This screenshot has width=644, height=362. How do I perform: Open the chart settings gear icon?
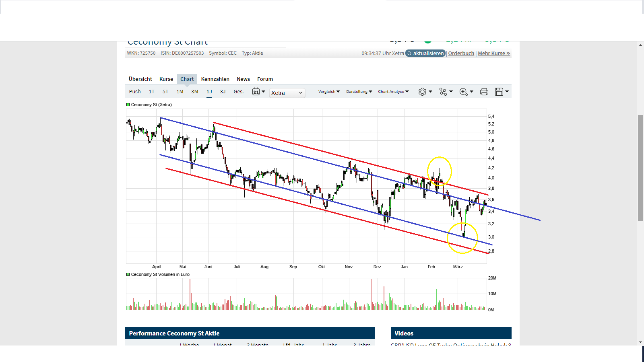[x=421, y=91]
